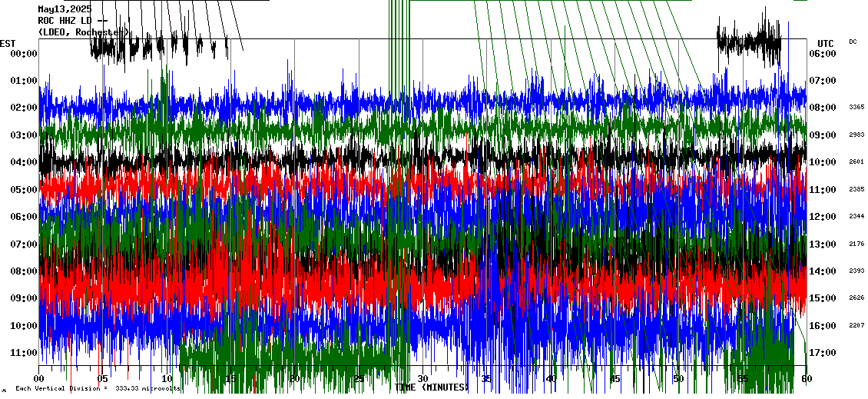Click the May13,2025 date label

tap(64, 9)
